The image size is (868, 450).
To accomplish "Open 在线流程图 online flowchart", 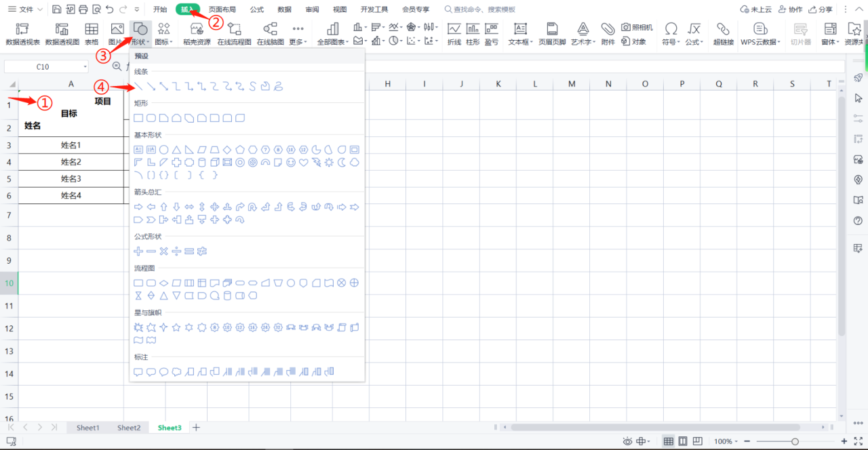I will point(235,34).
